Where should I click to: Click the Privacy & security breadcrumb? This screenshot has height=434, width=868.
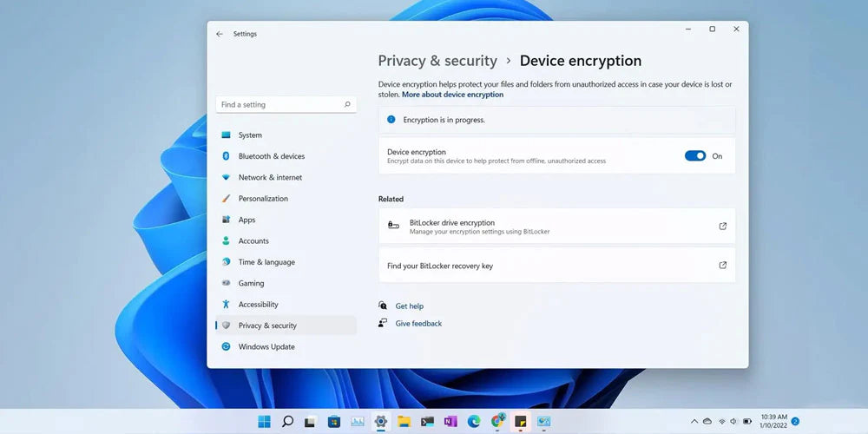tap(437, 61)
